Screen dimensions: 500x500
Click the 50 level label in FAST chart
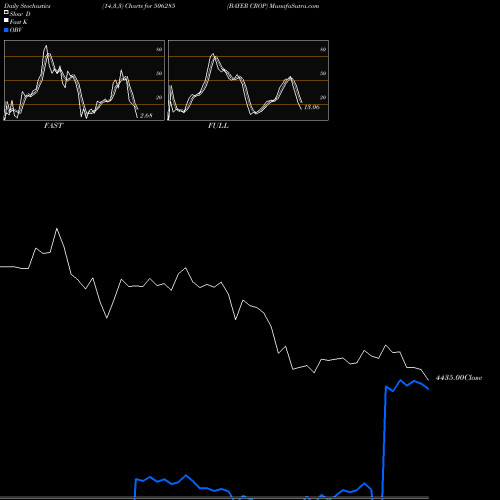click(159, 73)
